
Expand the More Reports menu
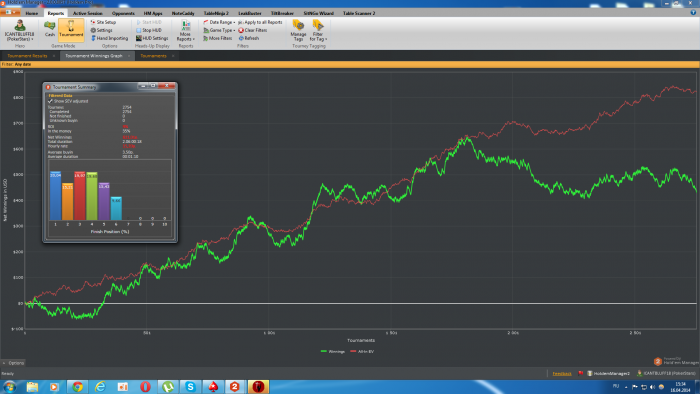[x=186, y=30]
